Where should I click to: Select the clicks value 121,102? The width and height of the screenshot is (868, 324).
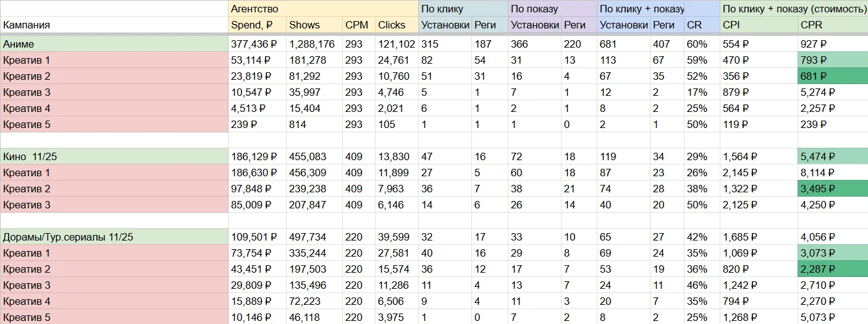point(397,44)
